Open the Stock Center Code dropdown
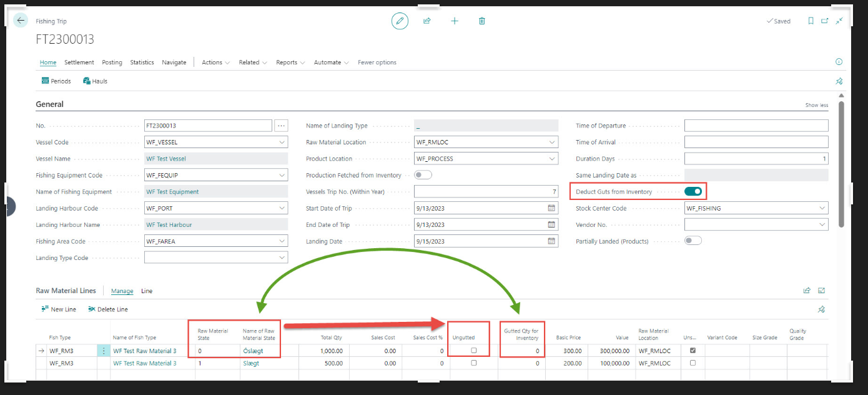The width and height of the screenshot is (868, 395). [822, 208]
